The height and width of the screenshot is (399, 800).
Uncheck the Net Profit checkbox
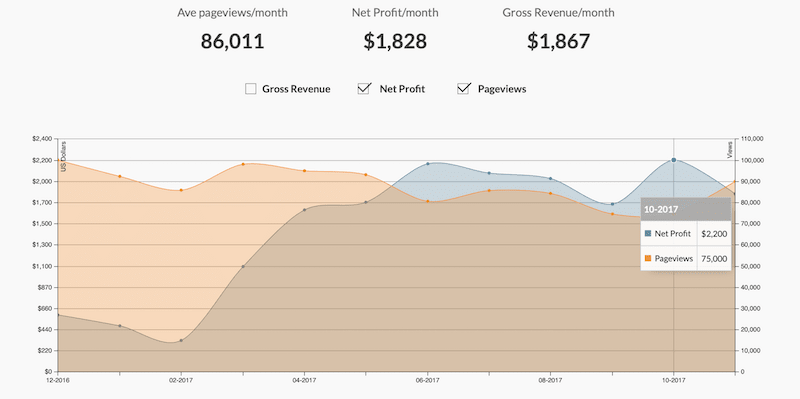[x=364, y=89]
